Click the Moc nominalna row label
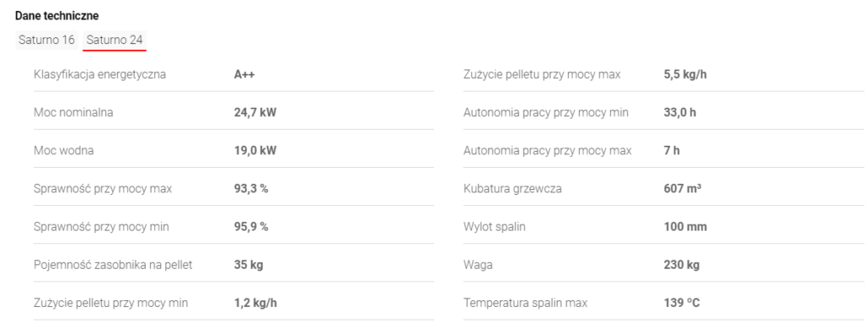This screenshot has width=868, height=334. tap(74, 113)
